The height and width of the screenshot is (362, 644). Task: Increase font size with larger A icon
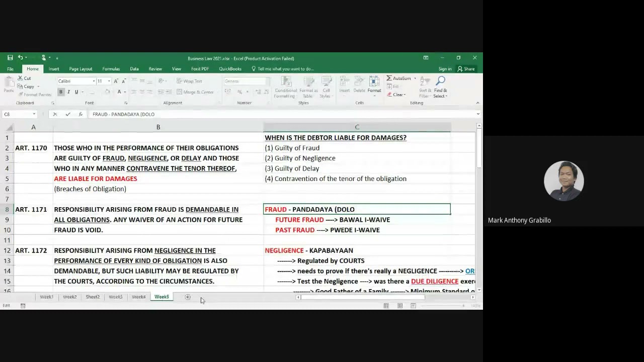point(116,81)
